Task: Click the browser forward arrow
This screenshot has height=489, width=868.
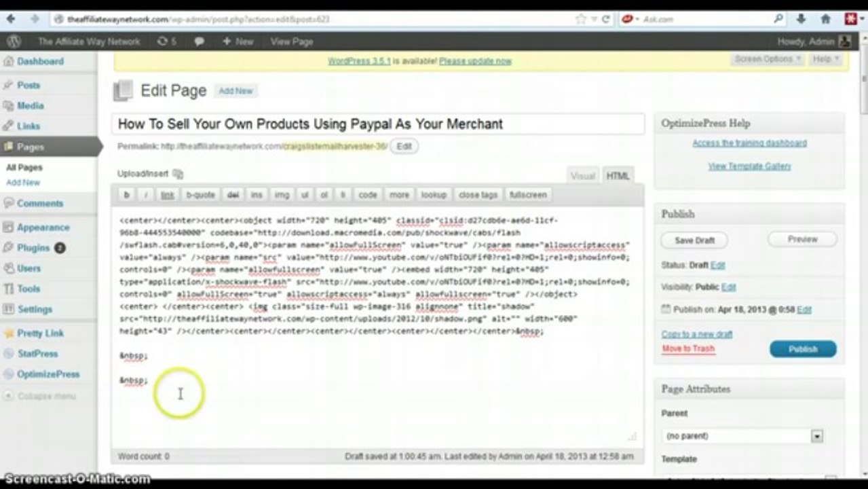Action: click(x=34, y=19)
